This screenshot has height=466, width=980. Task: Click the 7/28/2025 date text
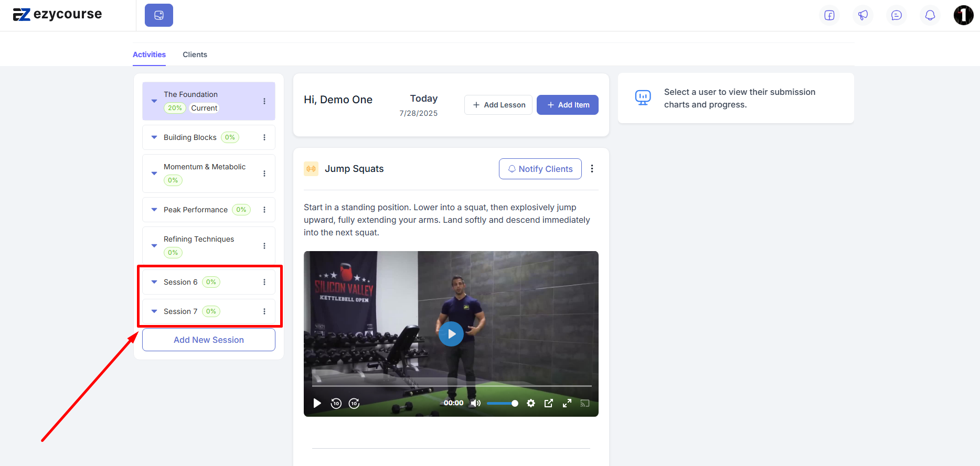click(x=419, y=113)
